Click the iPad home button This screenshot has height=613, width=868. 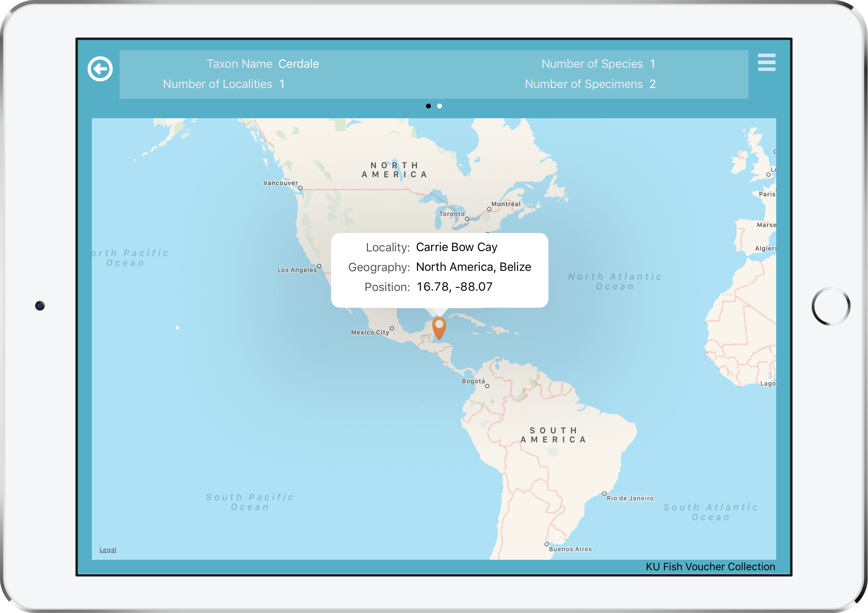coord(830,306)
